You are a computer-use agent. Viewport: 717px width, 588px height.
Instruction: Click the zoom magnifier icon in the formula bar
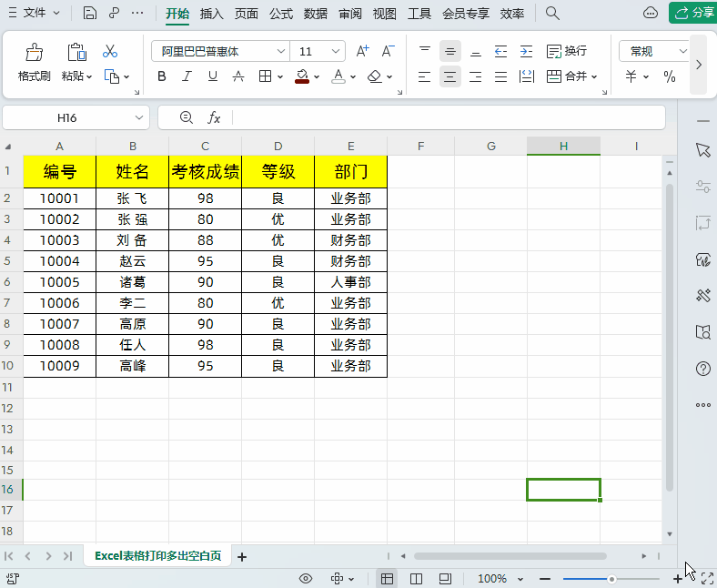click(x=187, y=117)
